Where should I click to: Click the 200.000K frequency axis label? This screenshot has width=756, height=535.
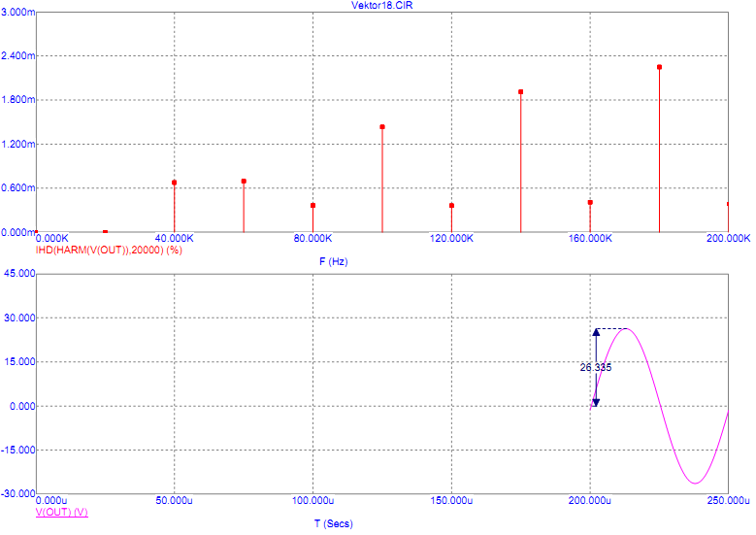(x=729, y=238)
